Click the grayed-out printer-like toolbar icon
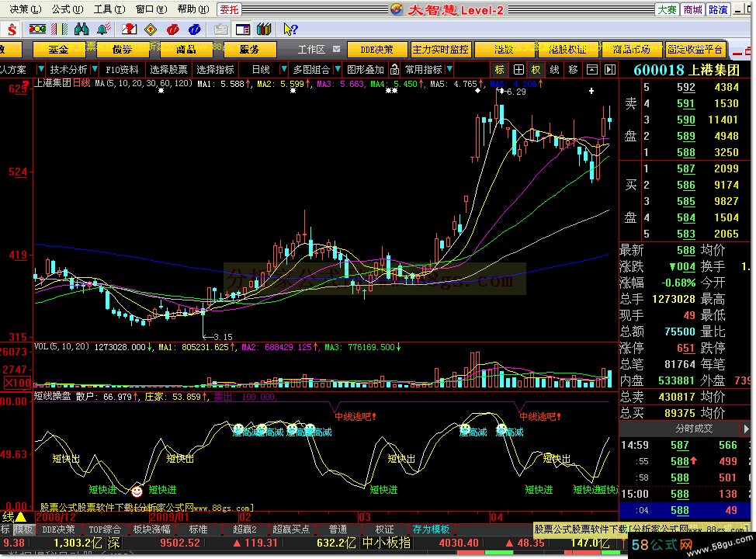Image resolution: width=756 pixels, height=559 pixels. click(x=220, y=30)
